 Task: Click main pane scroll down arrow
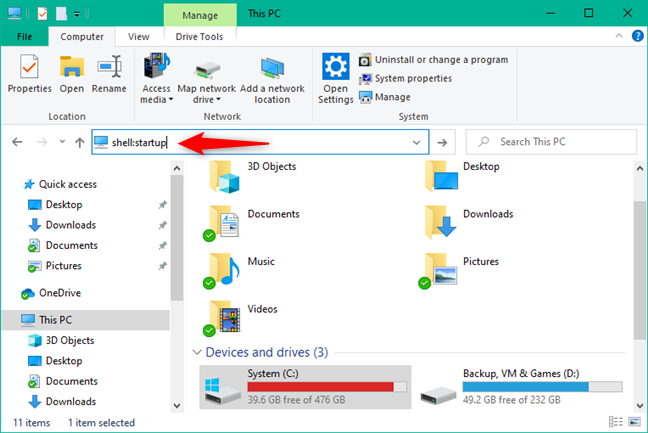coord(639,405)
